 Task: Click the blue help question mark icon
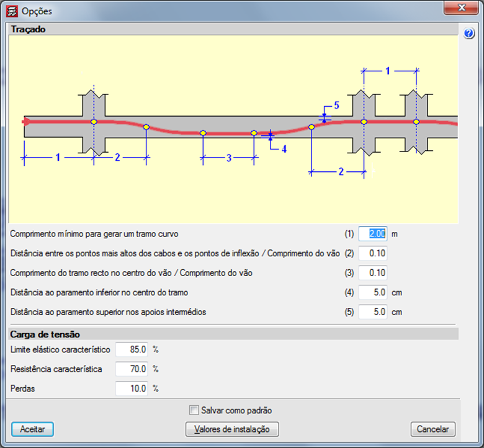point(469,34)
